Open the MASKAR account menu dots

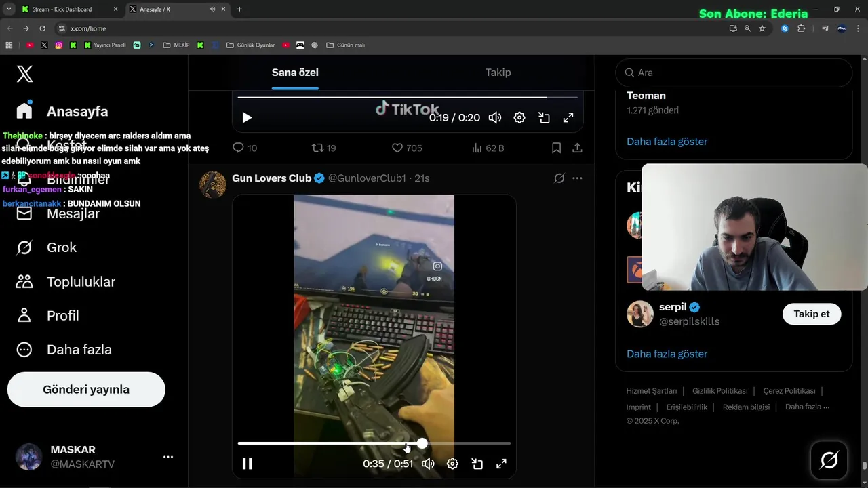click(168, 457)
